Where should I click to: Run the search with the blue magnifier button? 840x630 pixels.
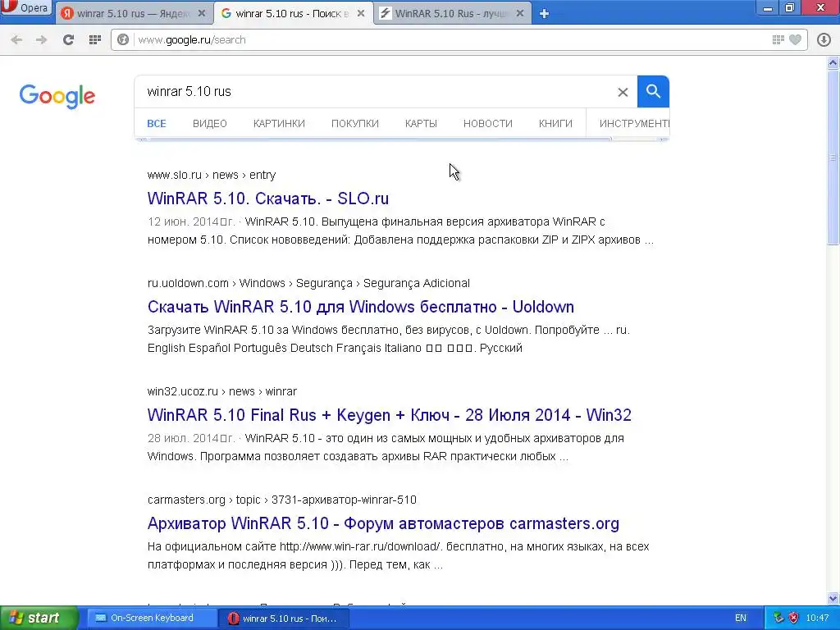click(x=653, y=92)
